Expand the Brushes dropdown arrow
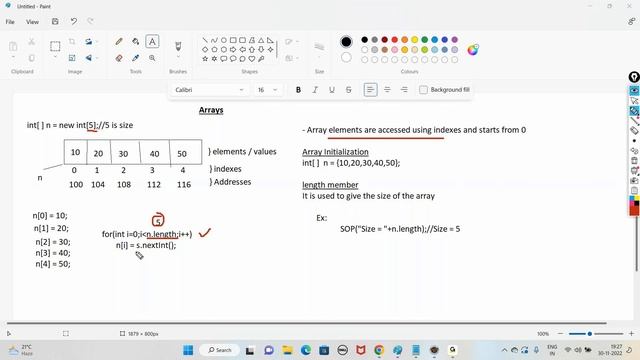Viewport: 640px width, 360px height. coord(178,58)
